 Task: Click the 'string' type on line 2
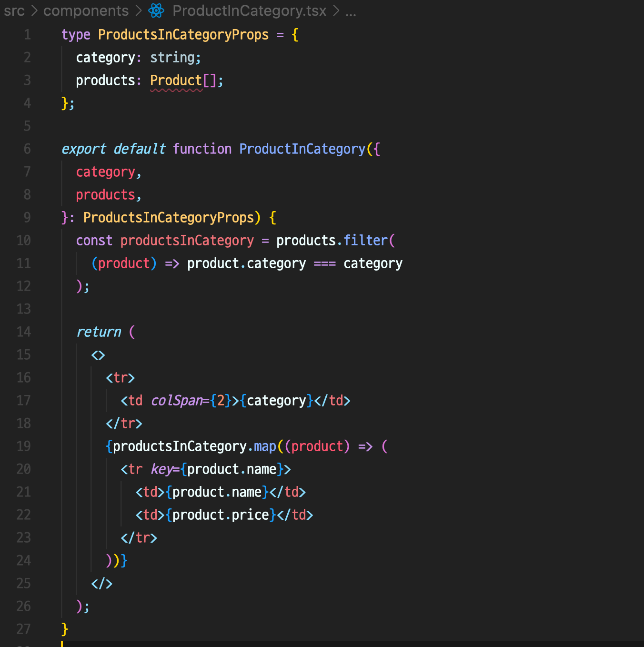pyautogui.click(x=172, y=58)
